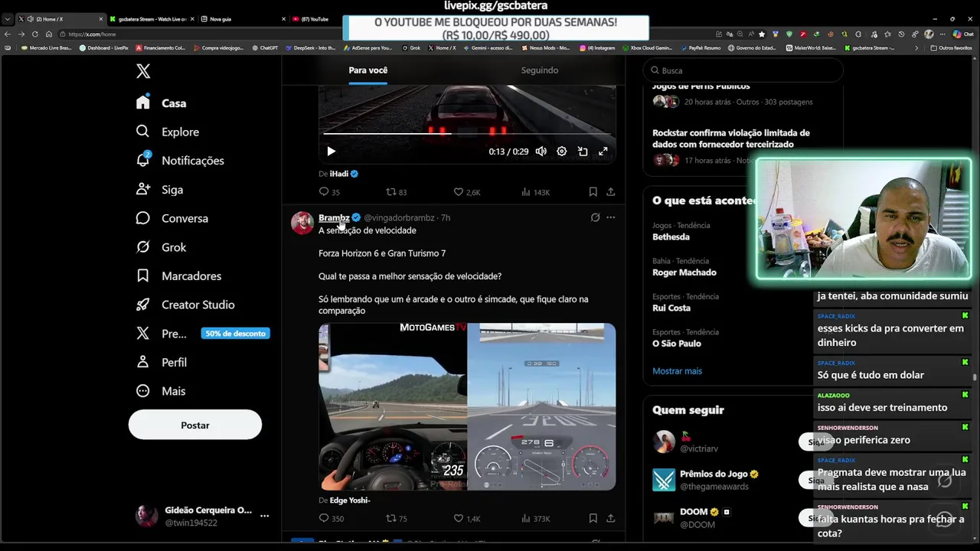Open DOOM suggested profile
This screenshot has height=551, width=980.
(x=694, y=512)
